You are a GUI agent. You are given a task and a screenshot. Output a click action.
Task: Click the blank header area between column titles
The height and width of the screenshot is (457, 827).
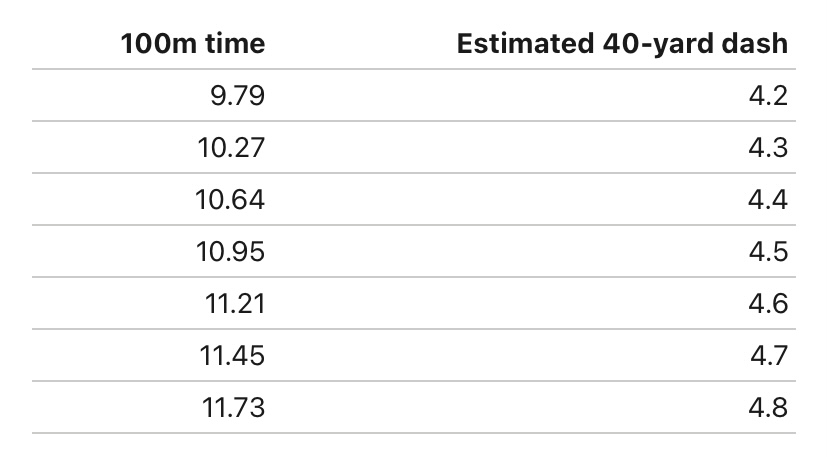pyautogui.click(x=360, y=44)
